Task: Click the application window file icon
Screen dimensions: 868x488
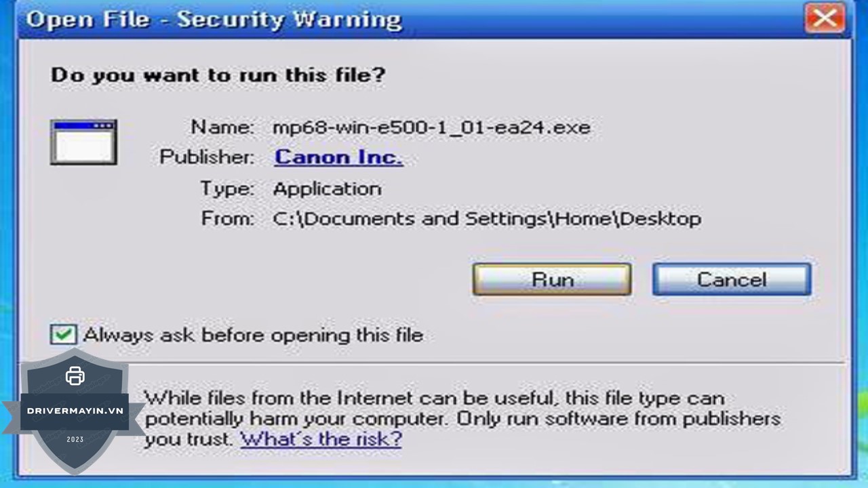Action: [83, 142]
